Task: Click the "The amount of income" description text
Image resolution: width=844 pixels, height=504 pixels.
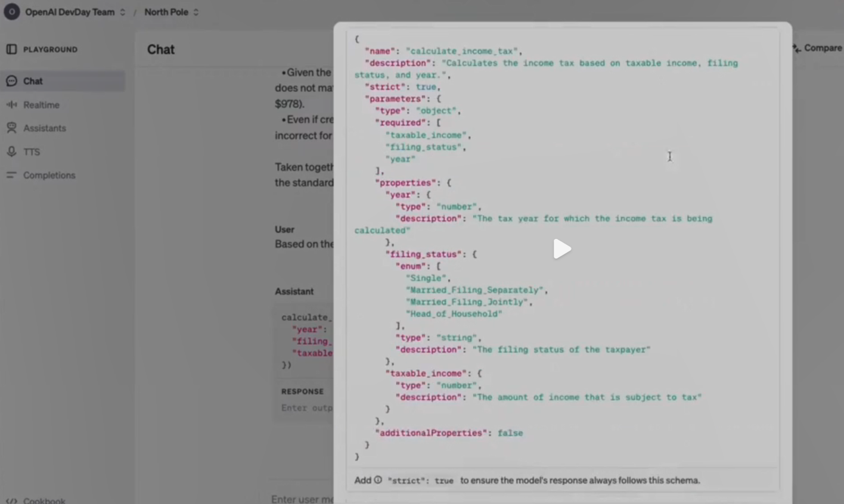Action: point(587,397)
